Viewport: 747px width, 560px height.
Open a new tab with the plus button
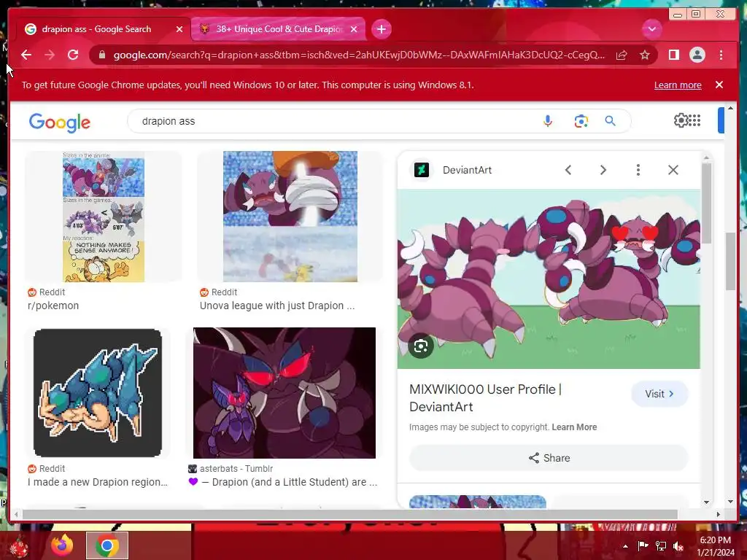[x=381, y=29]
